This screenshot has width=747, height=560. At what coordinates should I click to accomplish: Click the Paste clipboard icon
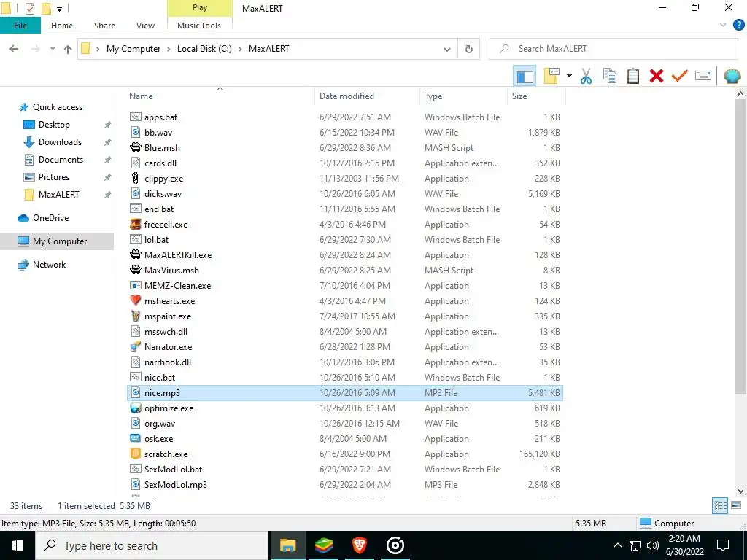point(633,76)
